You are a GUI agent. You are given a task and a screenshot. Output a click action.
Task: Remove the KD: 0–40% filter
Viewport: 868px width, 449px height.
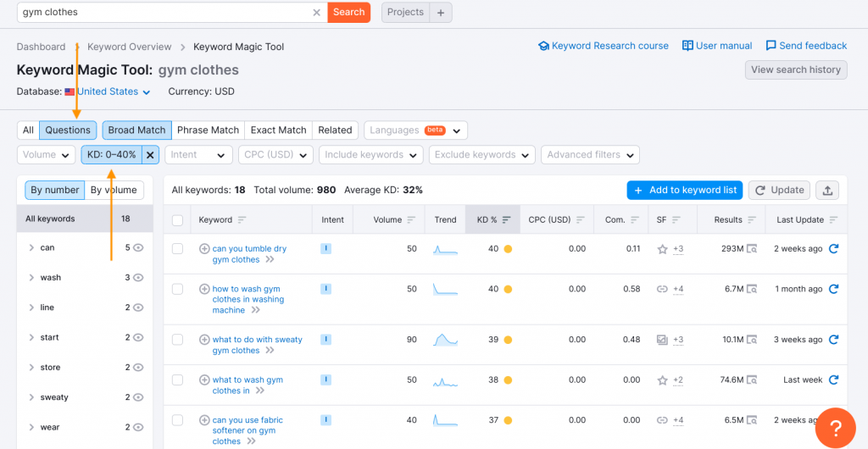coord(150,155)
